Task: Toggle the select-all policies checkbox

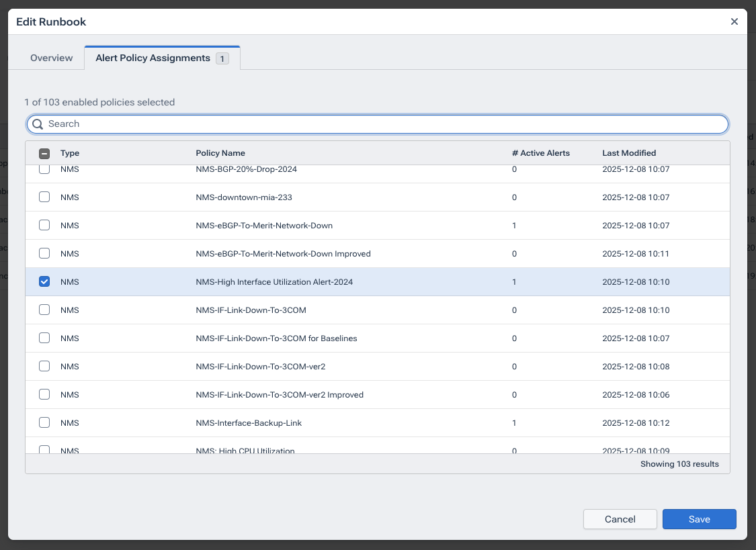Action: coord(44,153)
